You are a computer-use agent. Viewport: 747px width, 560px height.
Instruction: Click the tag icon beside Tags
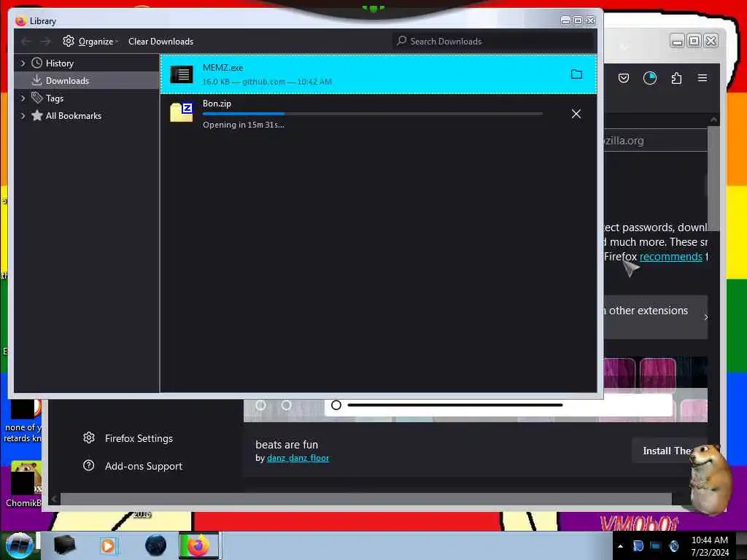(36, 98)
